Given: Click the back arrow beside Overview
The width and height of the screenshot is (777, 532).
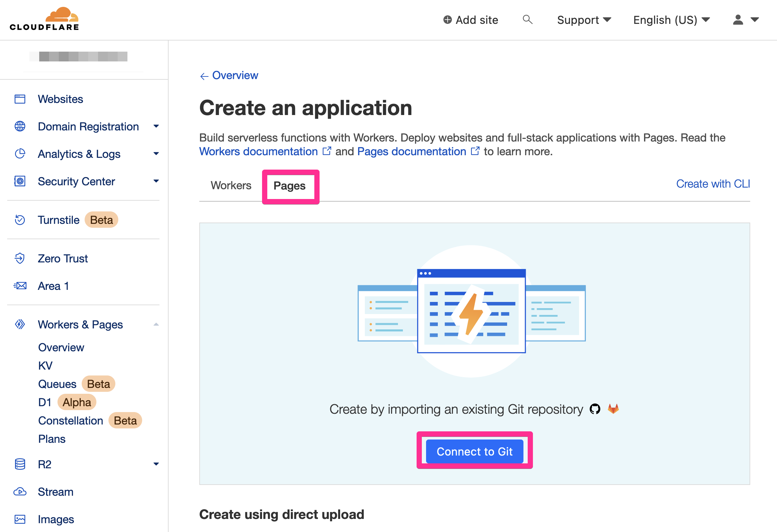Looking at the screenshot, I should [x=204, y=76].
